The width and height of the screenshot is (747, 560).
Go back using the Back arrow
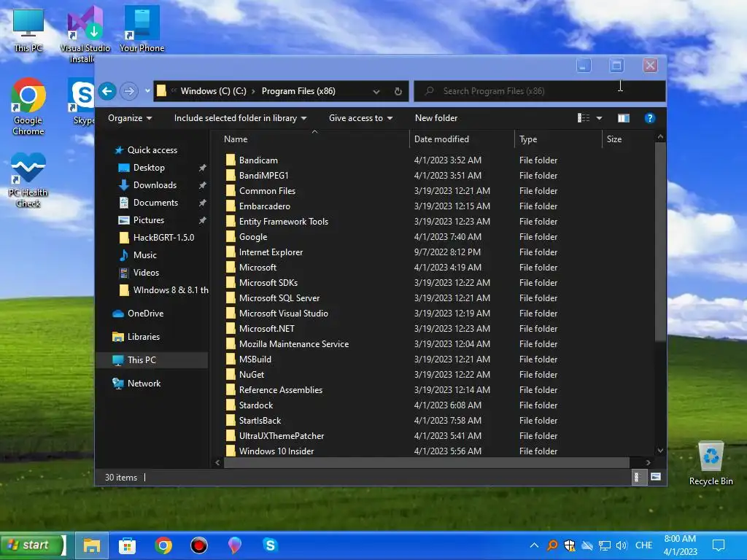(107, 91)
